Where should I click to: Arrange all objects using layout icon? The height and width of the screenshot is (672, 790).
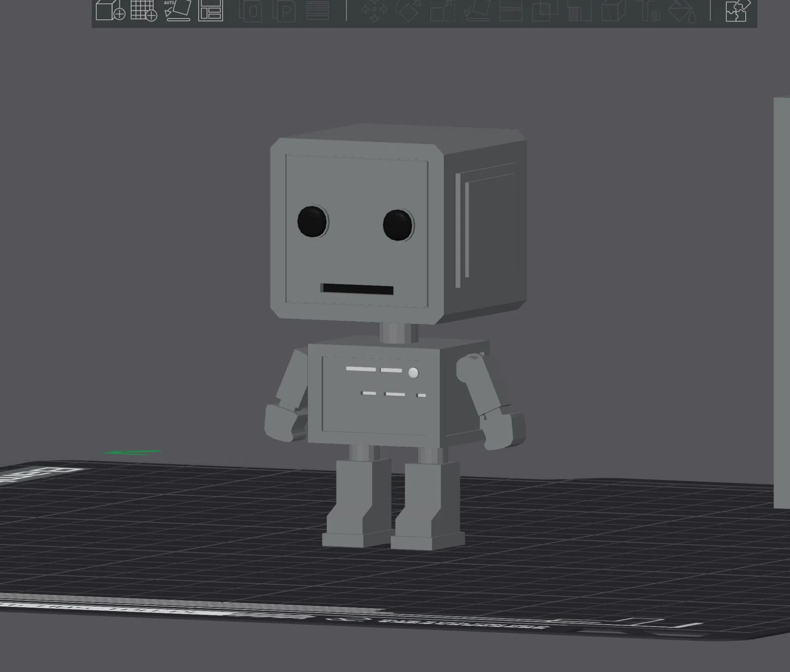(210, 10)
